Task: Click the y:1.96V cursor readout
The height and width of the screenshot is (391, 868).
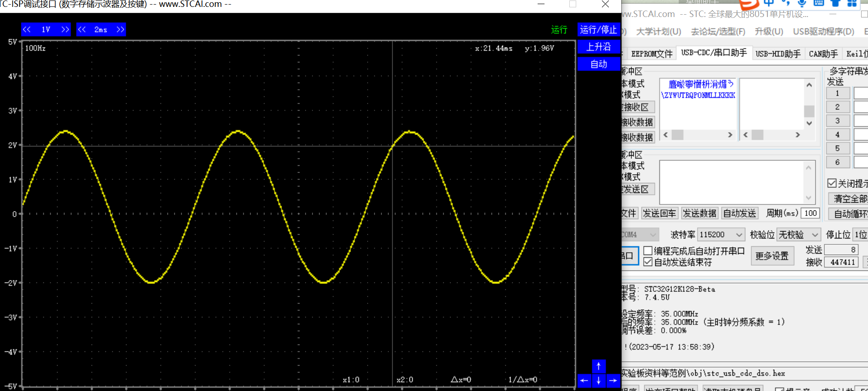Action: point(539,48)
